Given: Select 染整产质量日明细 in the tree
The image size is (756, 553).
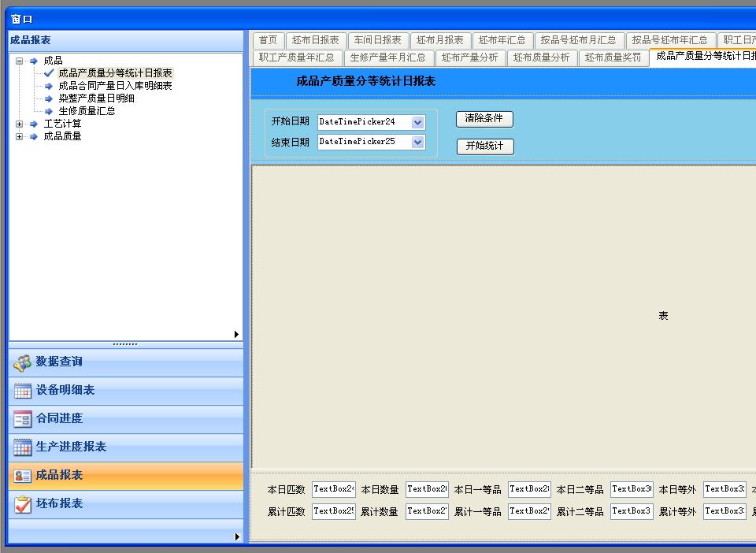Looking at the screenshot, I should (x=96, y=98).
